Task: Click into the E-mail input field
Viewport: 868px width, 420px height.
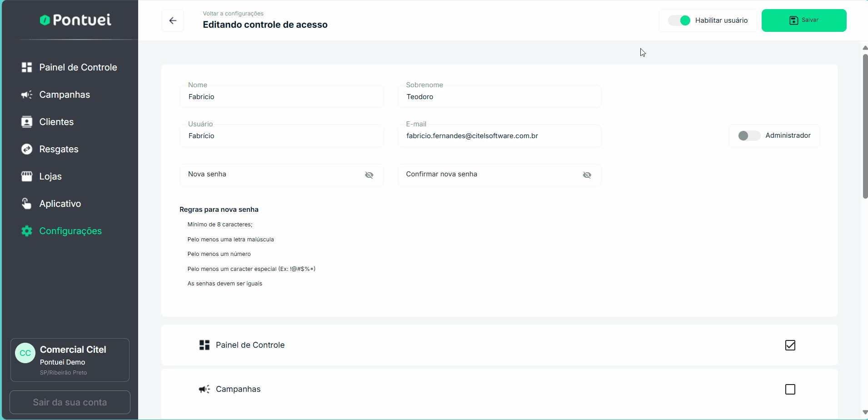Action: (x=499, y=136)
